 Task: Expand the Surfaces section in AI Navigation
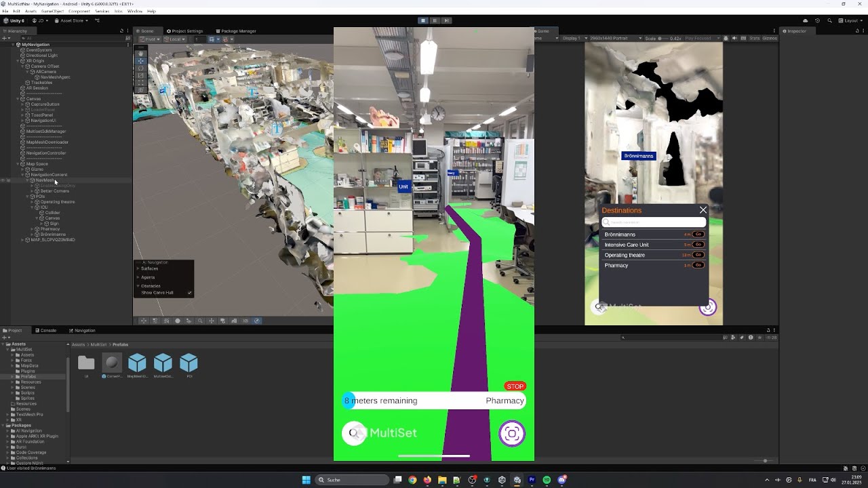tap(138, 268)
